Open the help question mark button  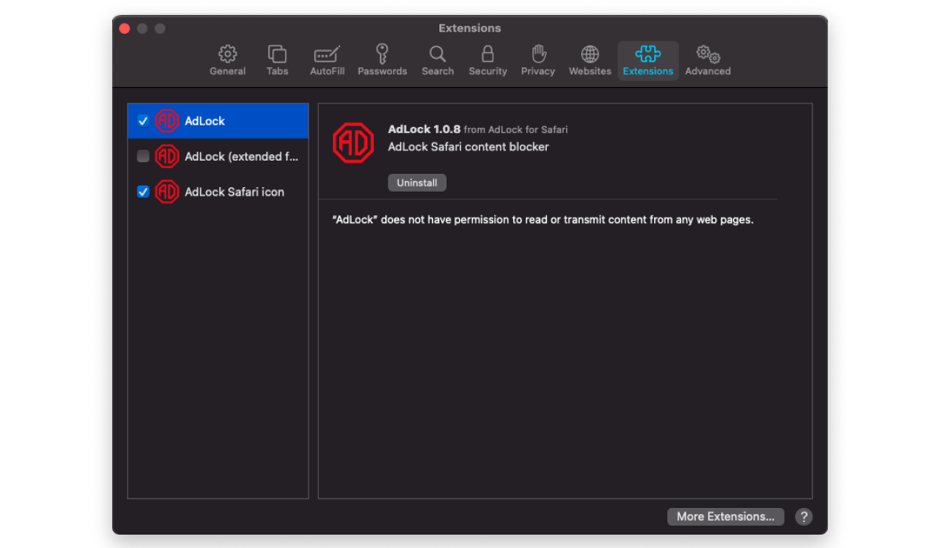[x=804, y=517]
